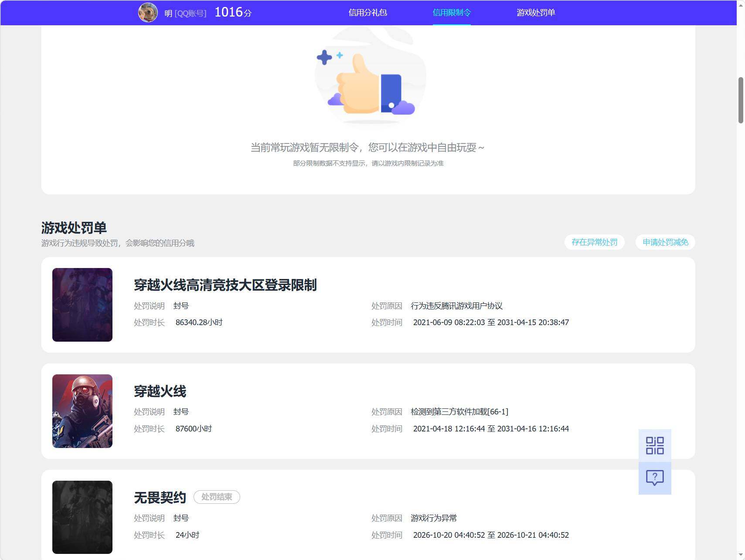Click the 处罚结束 status badge
Screen dimensions: 745x560
click(217, 497)
